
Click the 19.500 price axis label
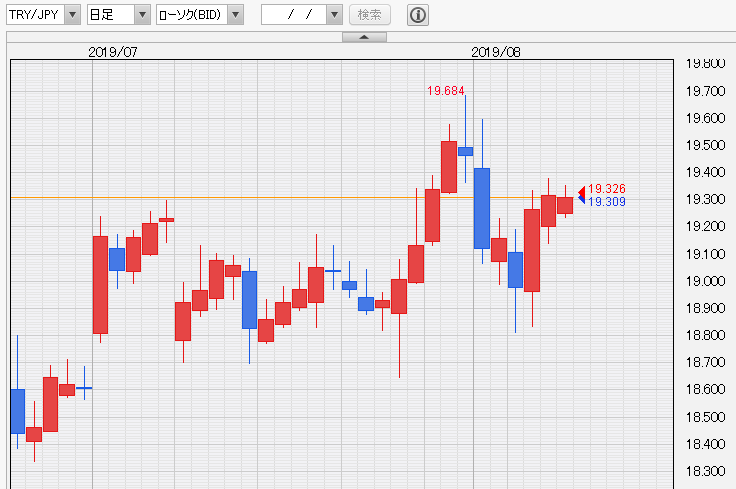click(x=705, y=145)
